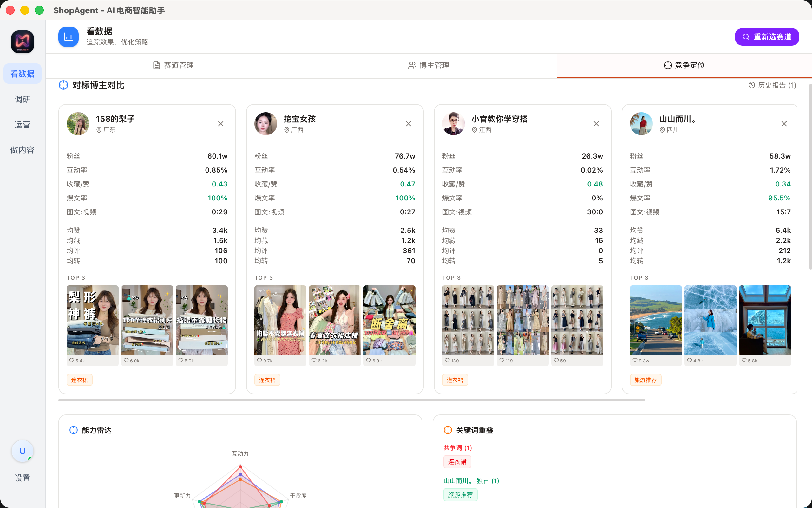The width and height of the screenshot is (812, 508).
Task: Open the 断舍离 post thumbnail
Action: tap(389, 320)
